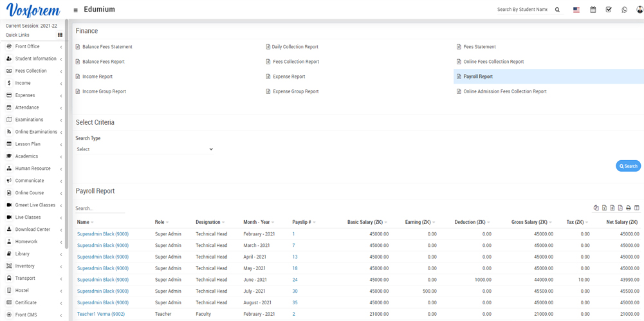Screen dimensions: 644x321
Task: Open the Daily Collection Report link
Action: click(295, 47)
